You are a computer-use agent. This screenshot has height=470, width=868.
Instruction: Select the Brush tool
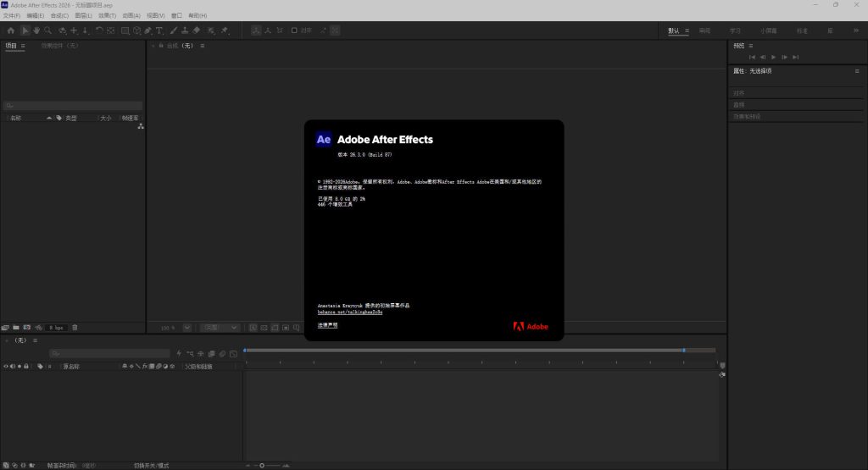tap(173, 30)
